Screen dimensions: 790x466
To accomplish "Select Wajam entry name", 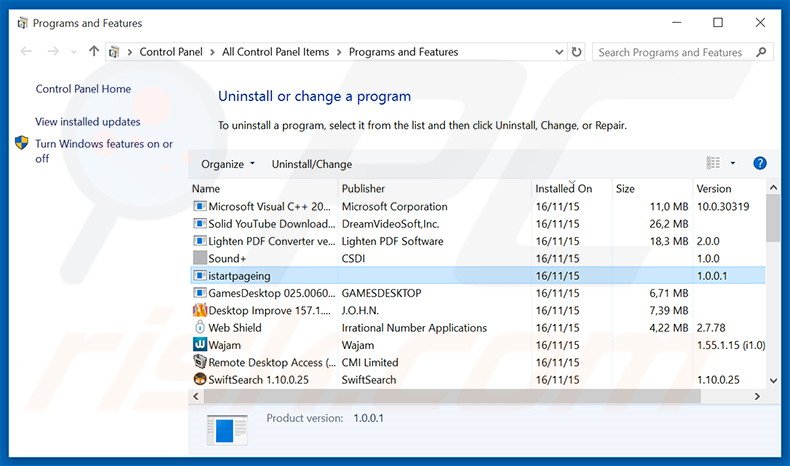I will pos(225,345).
